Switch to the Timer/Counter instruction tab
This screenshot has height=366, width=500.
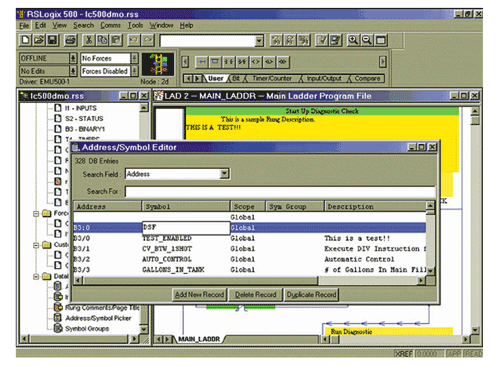pyautogui.click(x=272, y=78)
